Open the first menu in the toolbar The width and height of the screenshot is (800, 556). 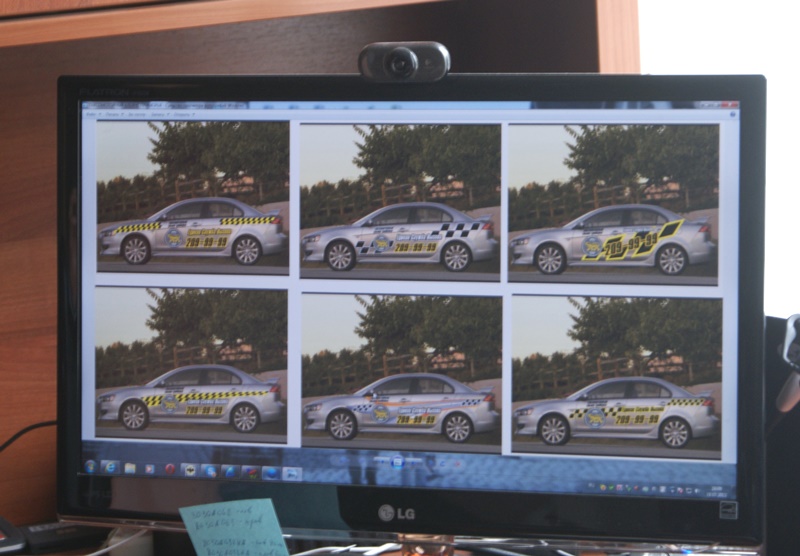point(92,114)
